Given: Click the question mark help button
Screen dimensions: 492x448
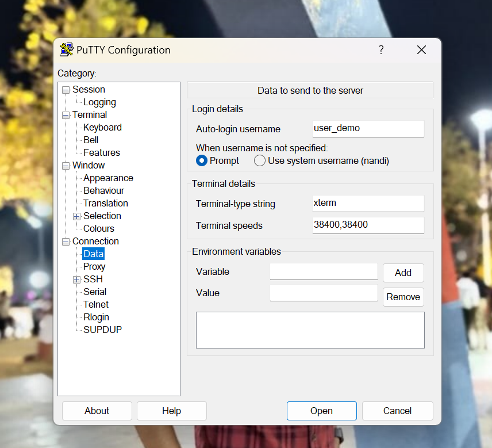Looking at the screenshot, I should 381,49.
